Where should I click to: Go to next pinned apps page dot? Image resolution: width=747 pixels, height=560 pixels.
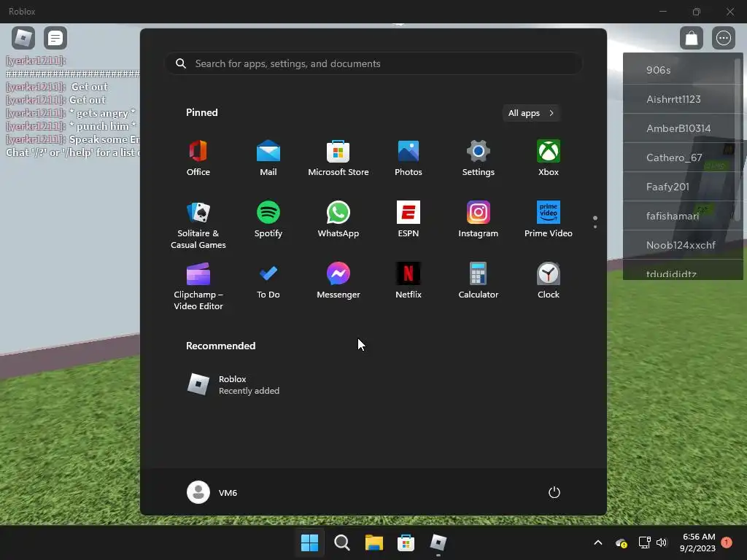[595, 227]
